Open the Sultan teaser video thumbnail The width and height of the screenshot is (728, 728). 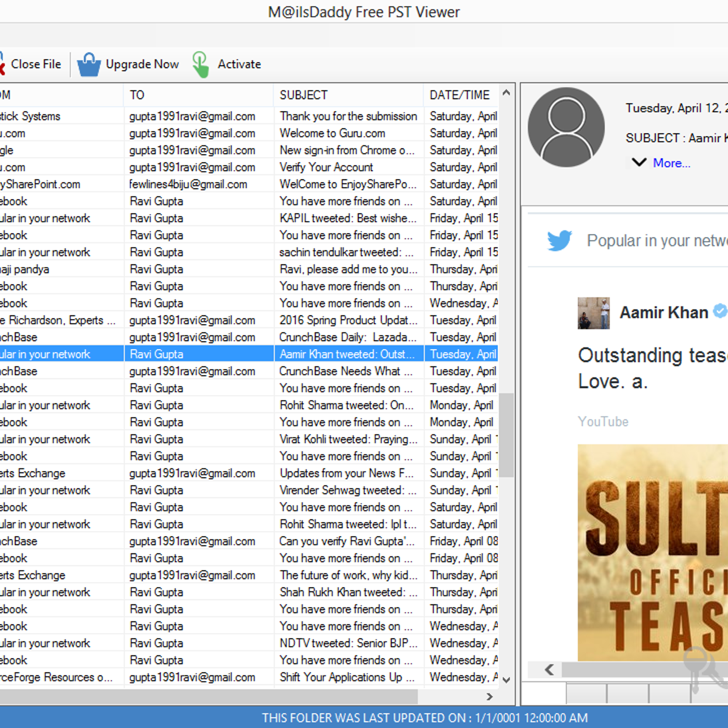653,552
